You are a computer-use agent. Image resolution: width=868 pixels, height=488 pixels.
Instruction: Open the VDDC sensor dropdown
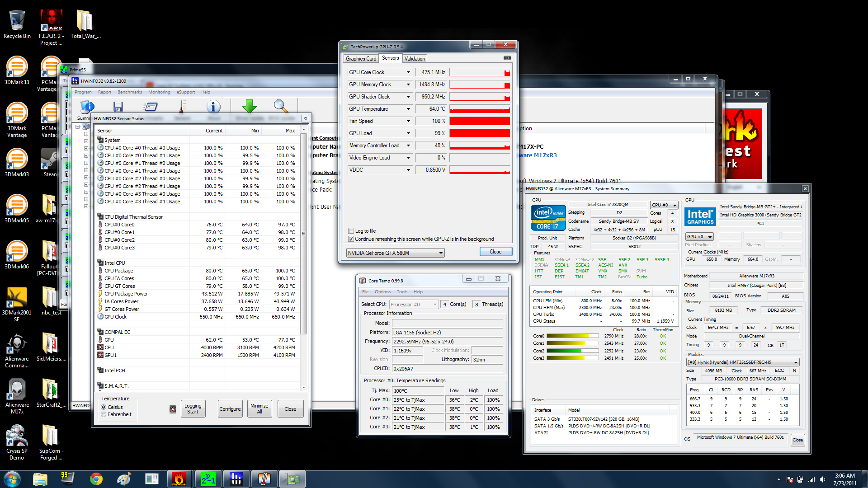[x=408, y=170]
